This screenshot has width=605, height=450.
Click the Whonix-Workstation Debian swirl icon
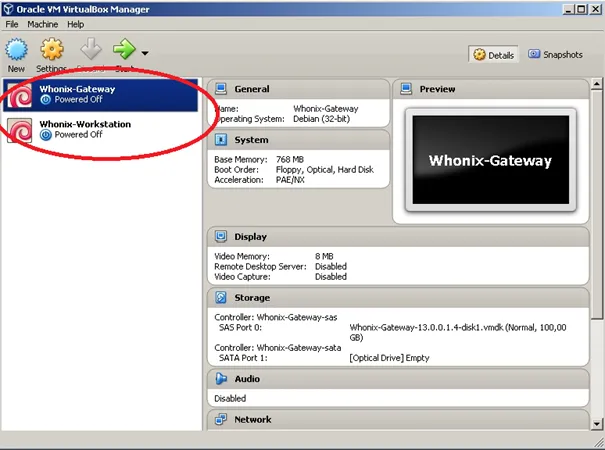[20, 130]
